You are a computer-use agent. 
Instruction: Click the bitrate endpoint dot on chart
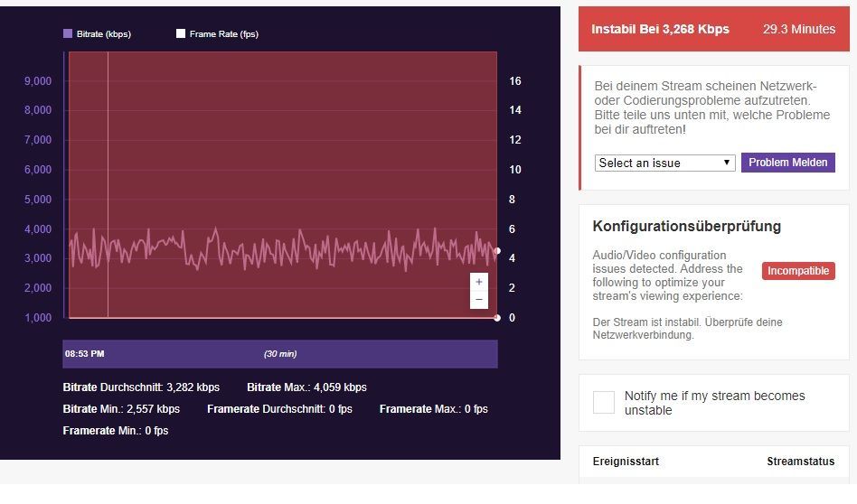[x=497, y=250]
